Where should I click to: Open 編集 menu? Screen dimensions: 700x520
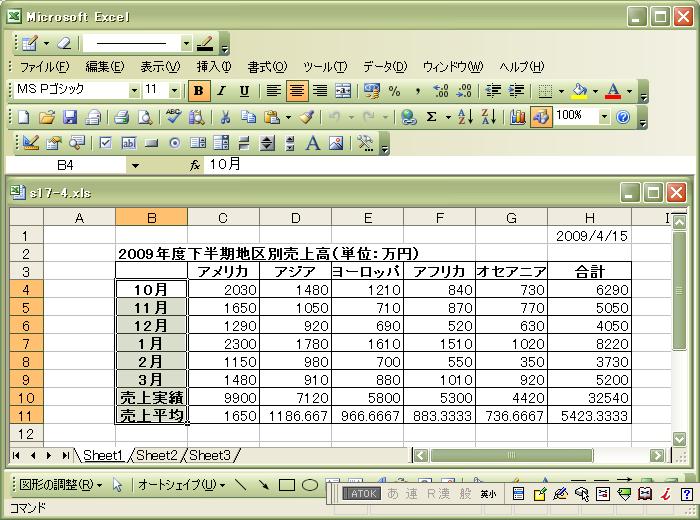point(105,67)
